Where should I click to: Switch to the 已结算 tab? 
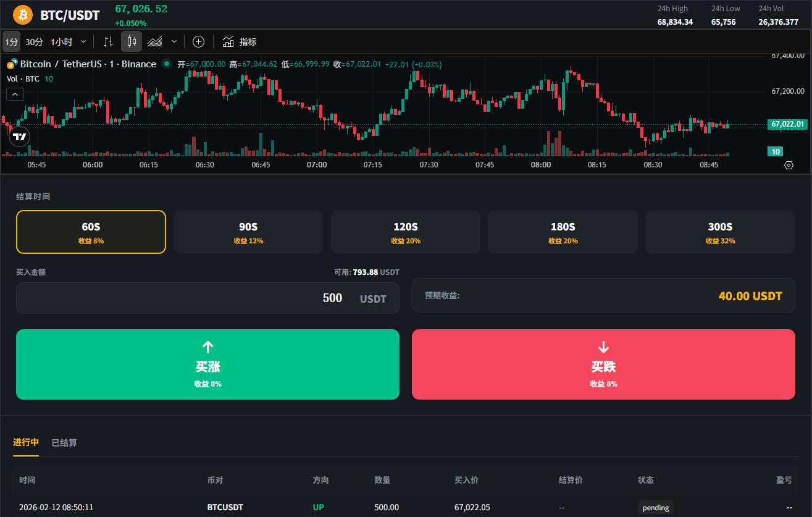tap(64, 442)
